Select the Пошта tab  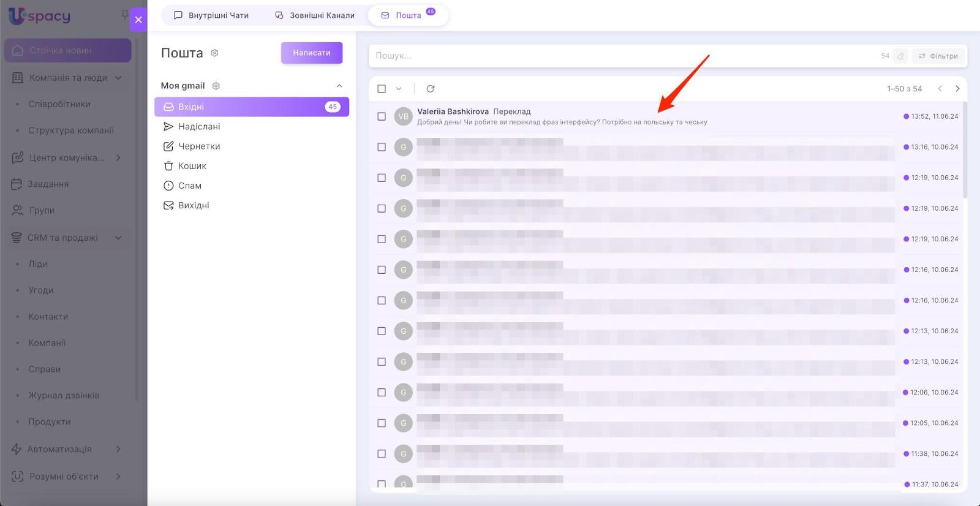point(408,15)
